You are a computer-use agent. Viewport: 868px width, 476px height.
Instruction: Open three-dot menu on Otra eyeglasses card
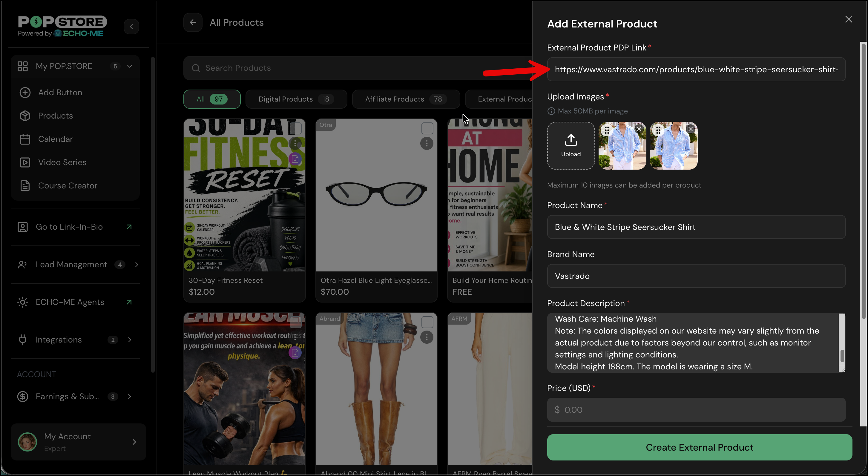coord(427,144)
